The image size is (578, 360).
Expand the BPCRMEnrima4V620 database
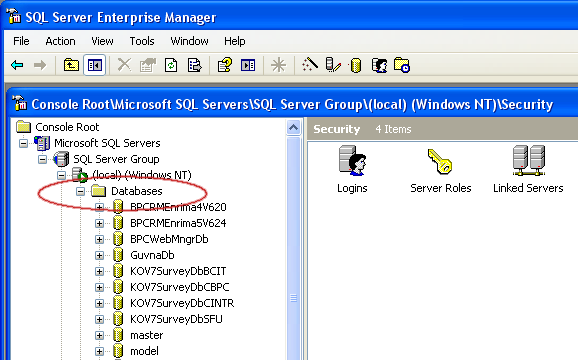[x=99, y=207]
